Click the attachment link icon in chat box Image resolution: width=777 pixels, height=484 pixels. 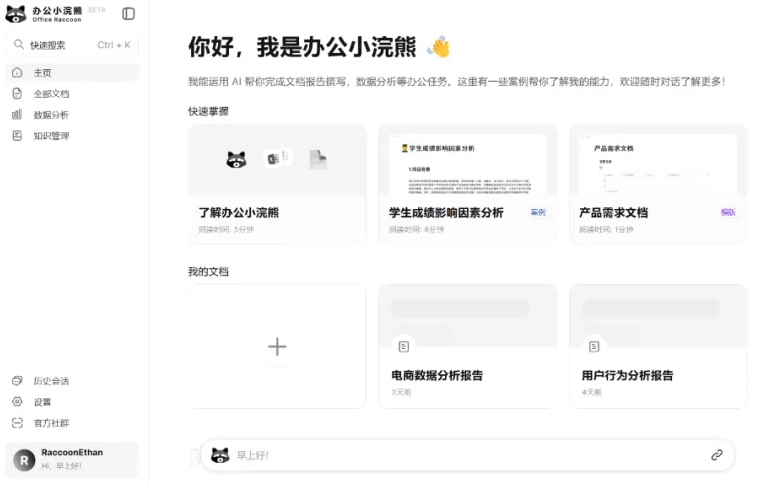click(x=717, y=455)
